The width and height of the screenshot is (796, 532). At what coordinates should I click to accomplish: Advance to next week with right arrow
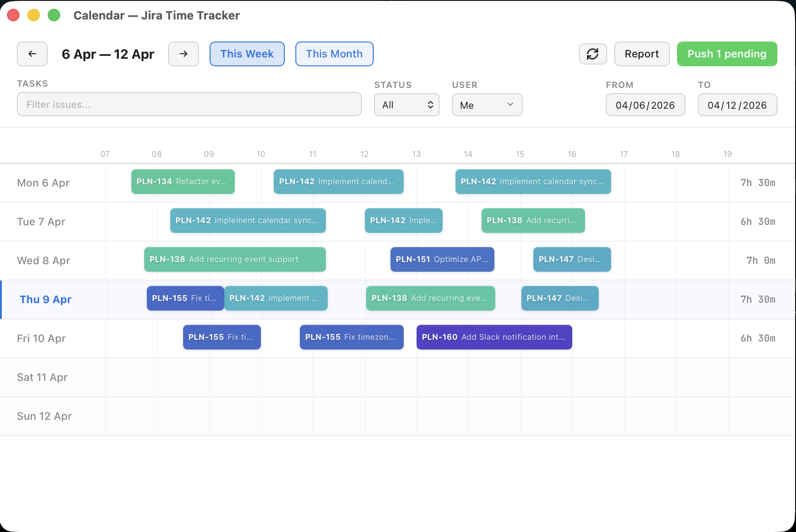tap(184, 54)
